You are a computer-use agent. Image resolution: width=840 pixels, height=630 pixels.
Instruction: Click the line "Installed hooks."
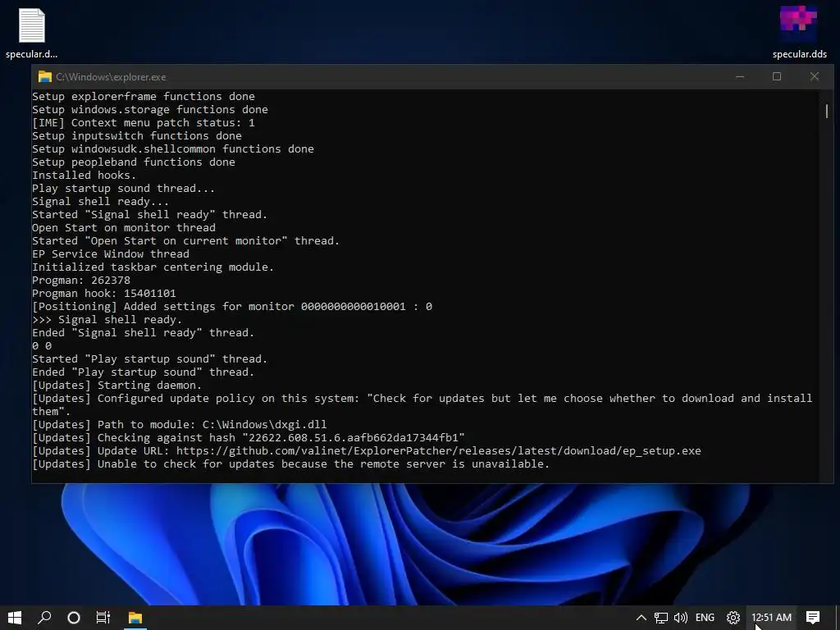click(x=84, y=176)
